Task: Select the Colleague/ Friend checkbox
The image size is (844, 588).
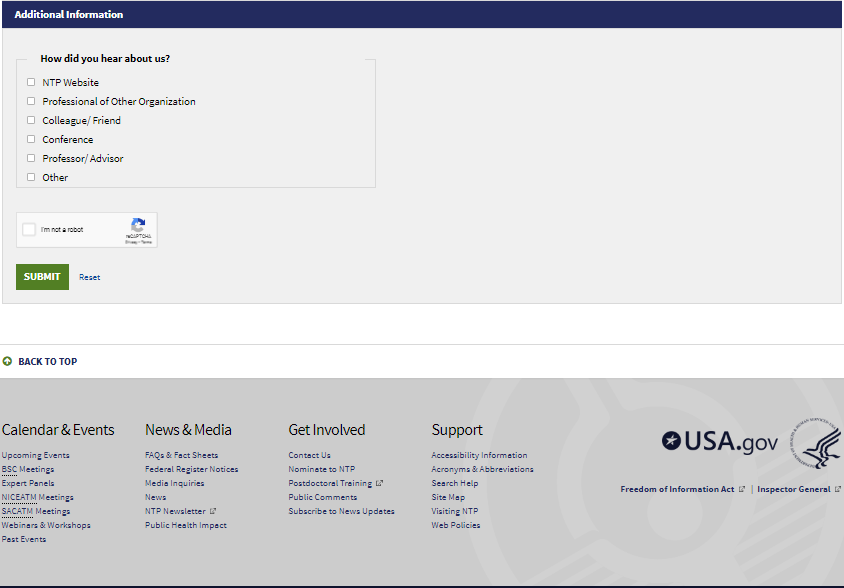Action: 31,120
